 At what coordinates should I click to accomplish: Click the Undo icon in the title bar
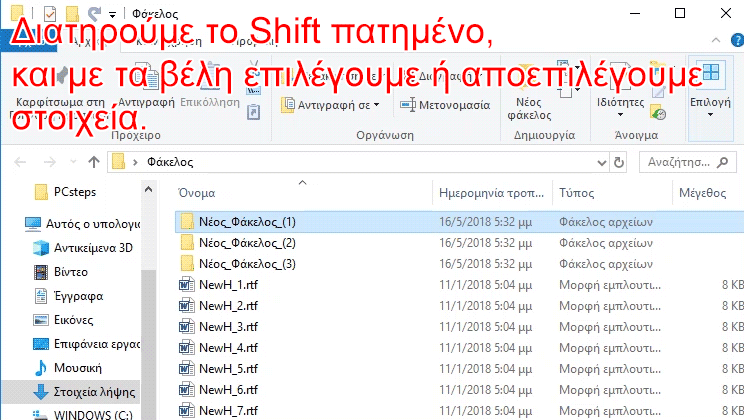click(x=94, y=14)
